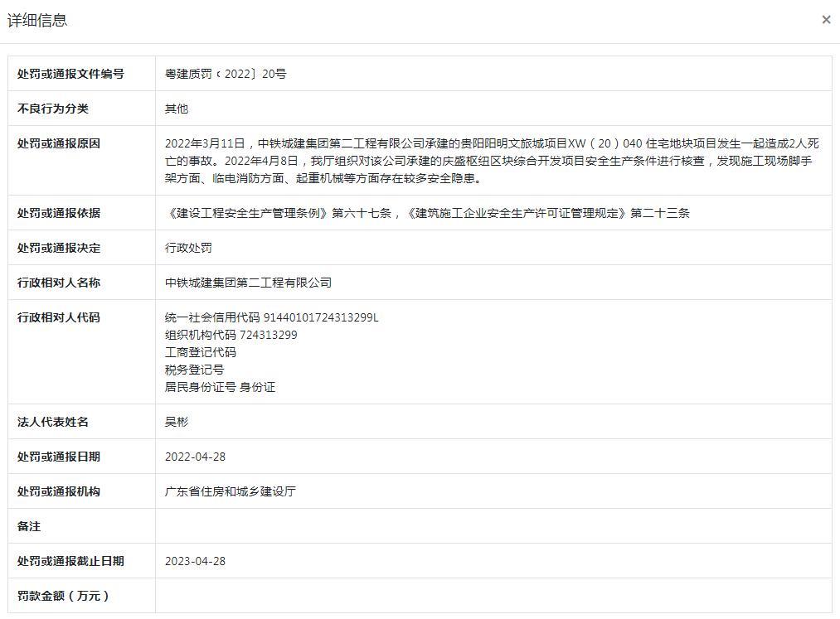Select the 处罚或通报原因 label
The width and height of the screenshot is (840, 619).
(x=58, y=143)
